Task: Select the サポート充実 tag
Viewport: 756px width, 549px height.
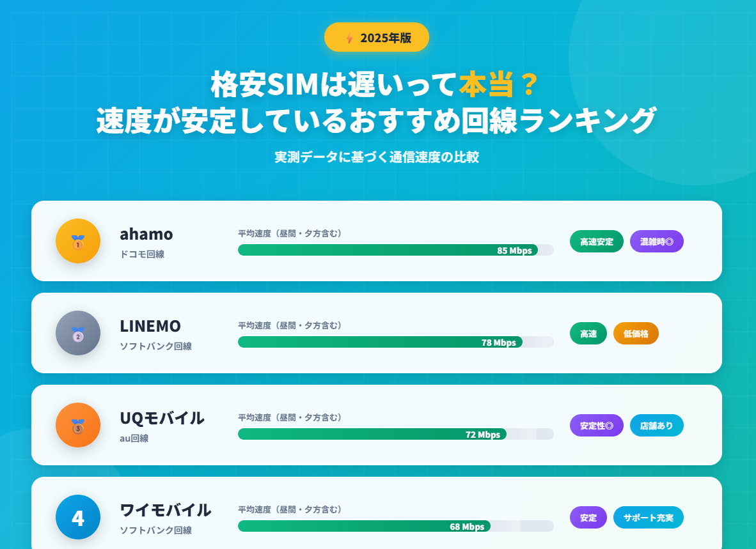Action: click(x=648, y=518)
